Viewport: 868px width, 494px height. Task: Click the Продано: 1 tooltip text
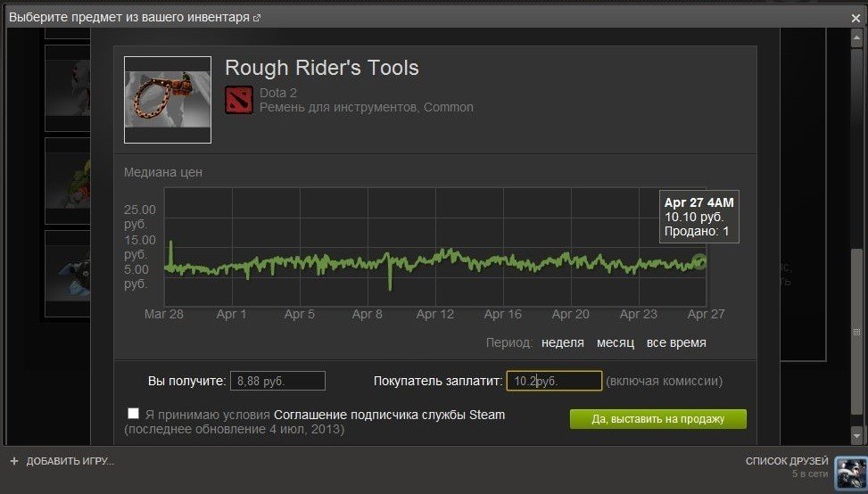pos(697,231)
